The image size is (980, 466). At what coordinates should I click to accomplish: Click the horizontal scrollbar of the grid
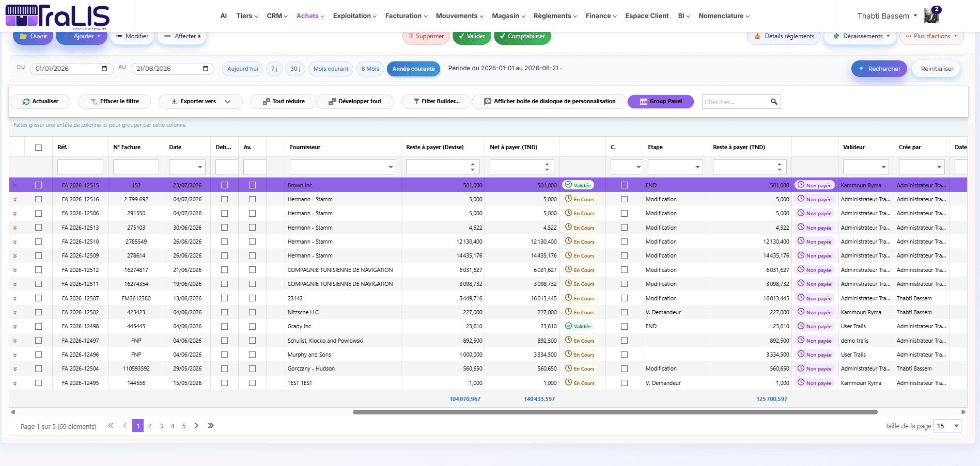tap(615, 412)
